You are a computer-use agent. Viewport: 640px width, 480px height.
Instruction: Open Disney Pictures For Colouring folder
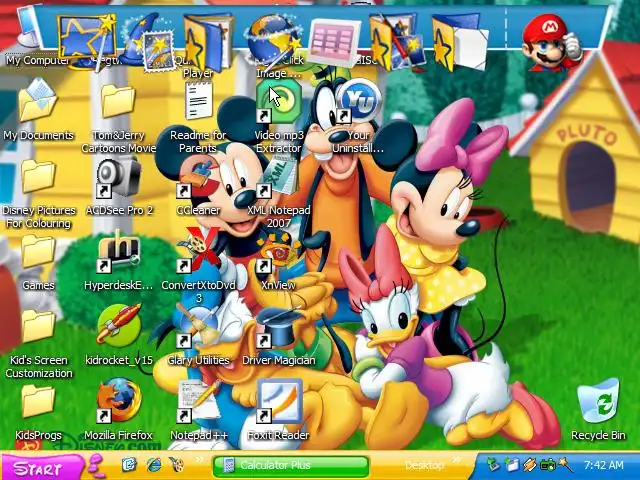point(38,176)
